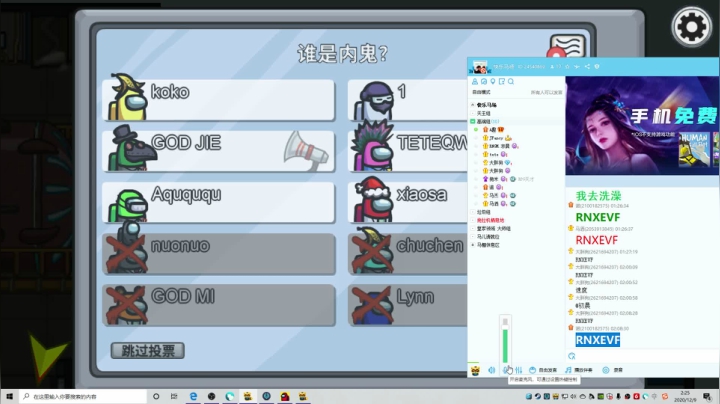Open the Steam tray icon
The image size is (720, 404).
537,396
